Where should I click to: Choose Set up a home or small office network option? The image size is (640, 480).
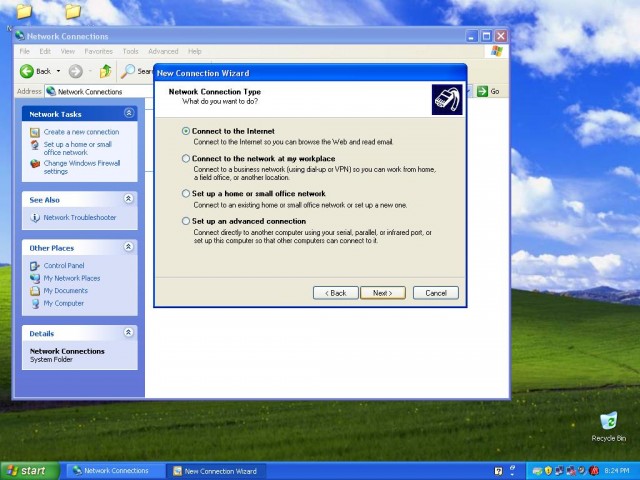tap(186, 193)
